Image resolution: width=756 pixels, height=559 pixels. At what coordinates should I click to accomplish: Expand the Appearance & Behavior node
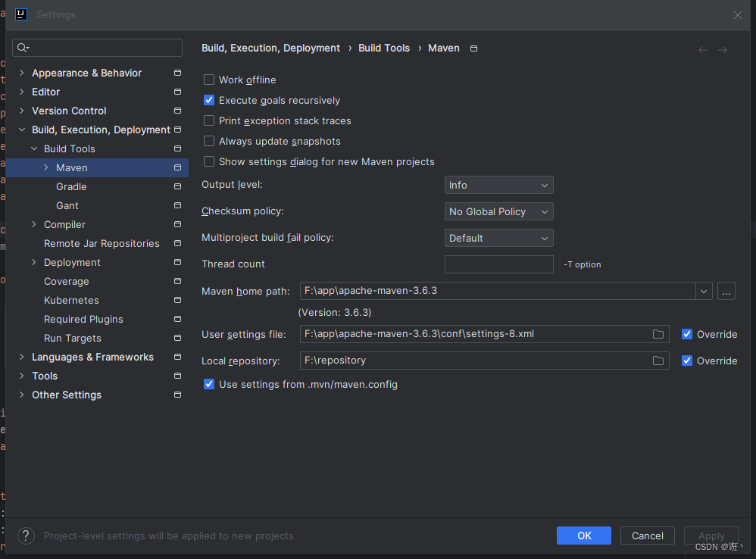22,73
